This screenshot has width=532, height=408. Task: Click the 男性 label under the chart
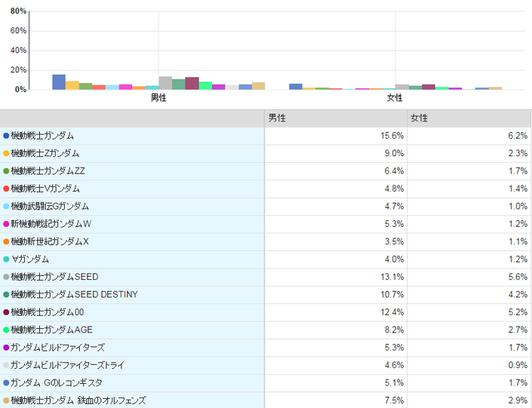[158, 98]
